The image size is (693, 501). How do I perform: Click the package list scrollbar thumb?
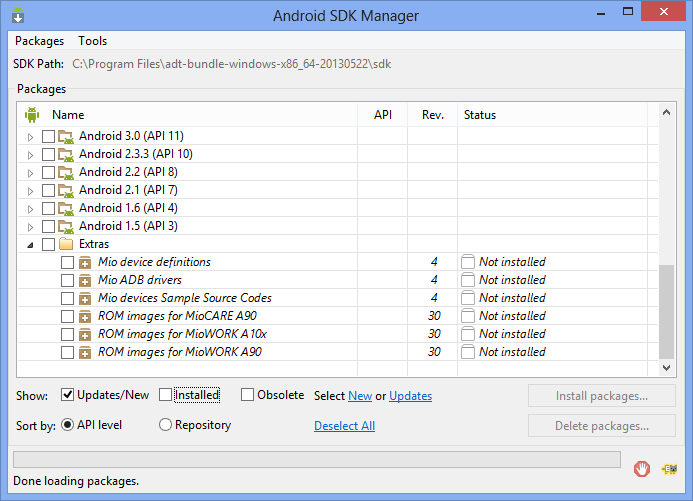click(x=666, y=312)
